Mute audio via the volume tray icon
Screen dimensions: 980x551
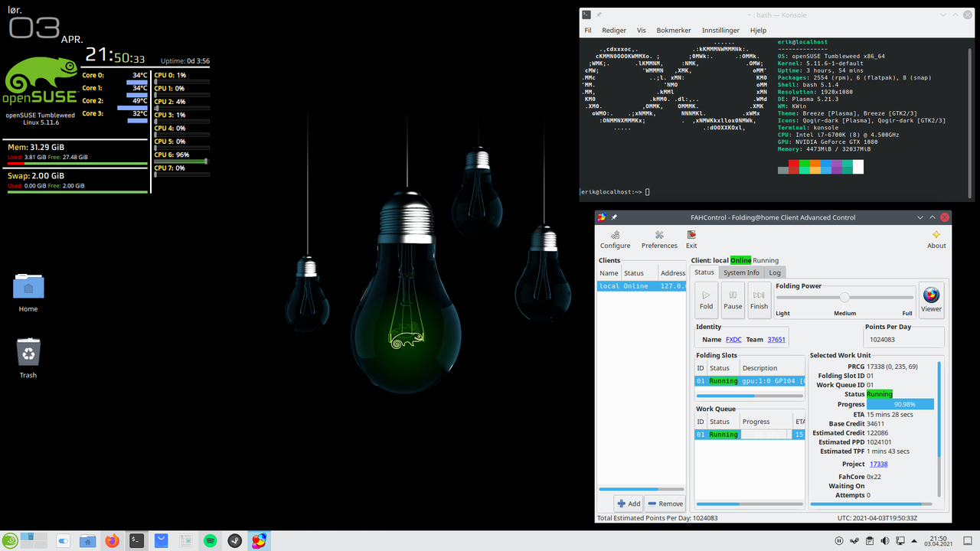(885, 540)
